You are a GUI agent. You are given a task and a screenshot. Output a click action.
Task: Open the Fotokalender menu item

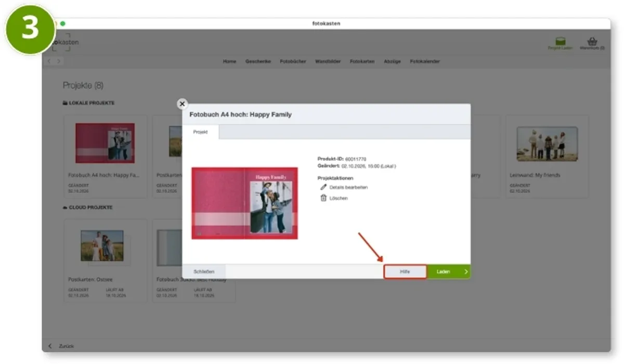(425, 61)
